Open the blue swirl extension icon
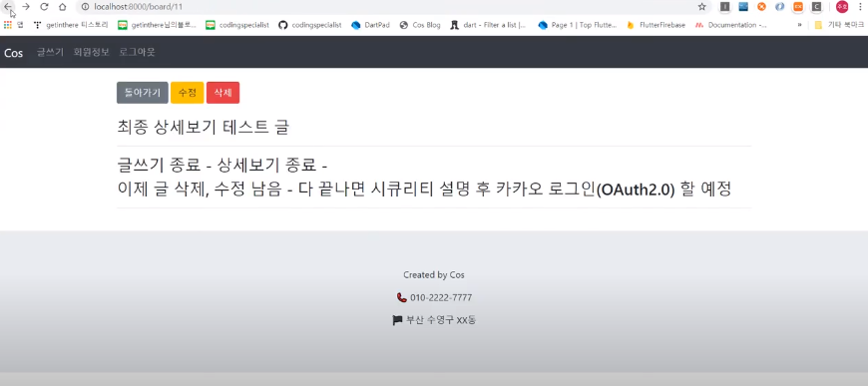This screenshot has width=868, height=386. 779,7
